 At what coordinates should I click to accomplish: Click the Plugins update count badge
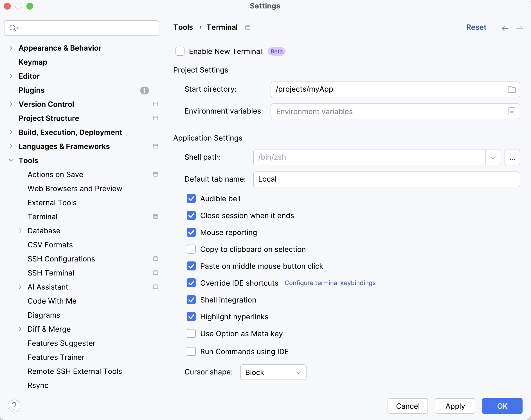pos(144,90)
